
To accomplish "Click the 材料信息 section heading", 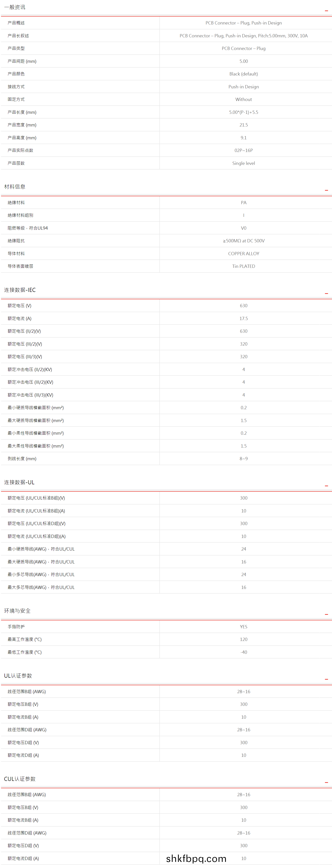I will 14,187.
